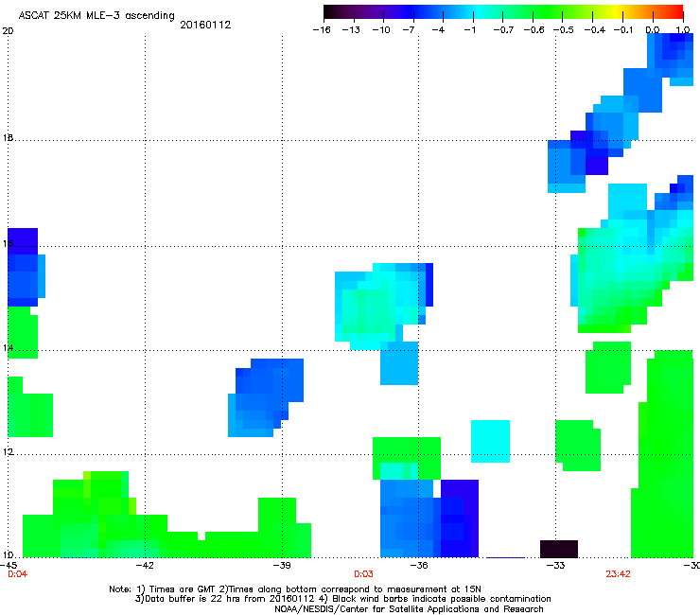Click the -0.1 color bar label
Viewport: 700px width, 615px height.
click(x=623, y=30)
